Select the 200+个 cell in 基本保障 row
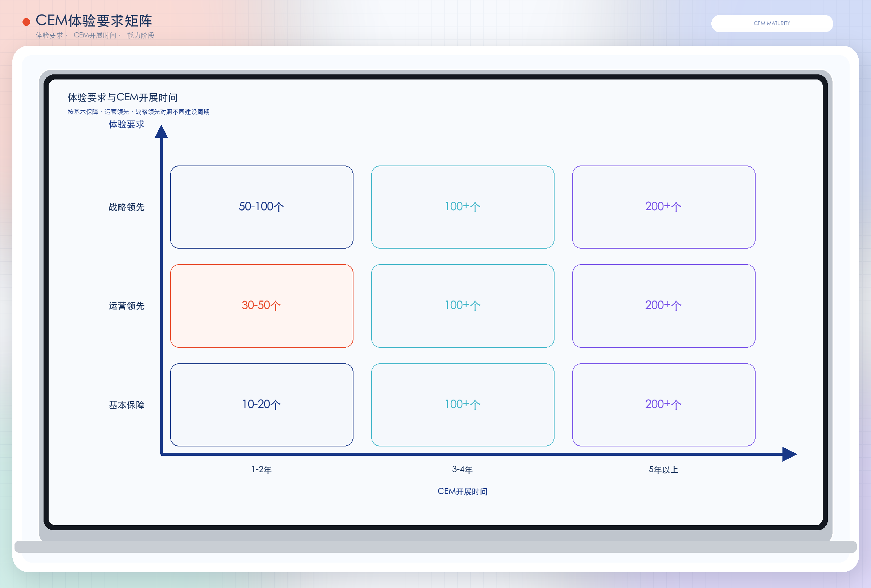Screen dimensions: 871x588 [x=663, y=405]
